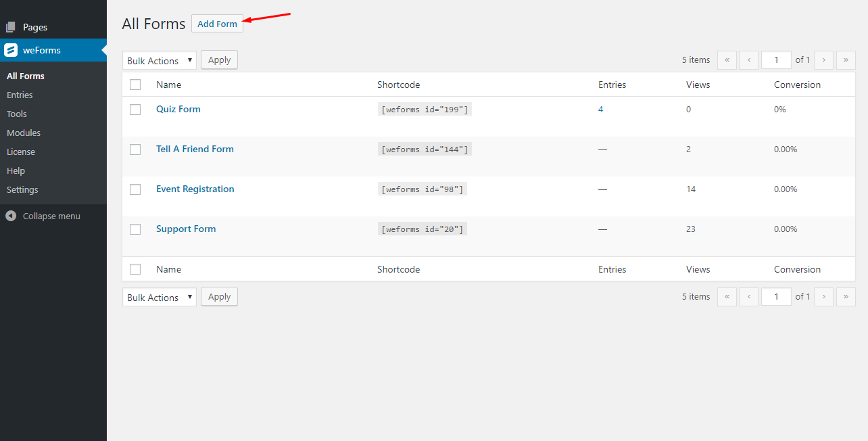Open the Event Registration form link
This screenshot has height=441, width=868.
tap(195, 189)
